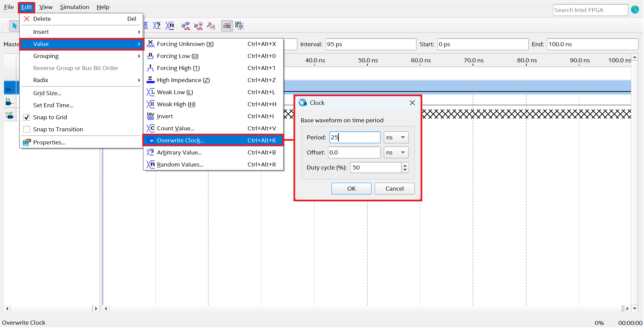Viewport: 644px width, 329px height.
Task: Open the Offset unit dropdown
Action: 396,152
